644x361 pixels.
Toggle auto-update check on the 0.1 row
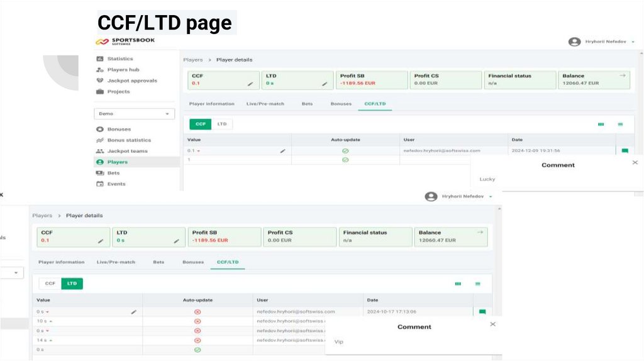tap(345, 151)
